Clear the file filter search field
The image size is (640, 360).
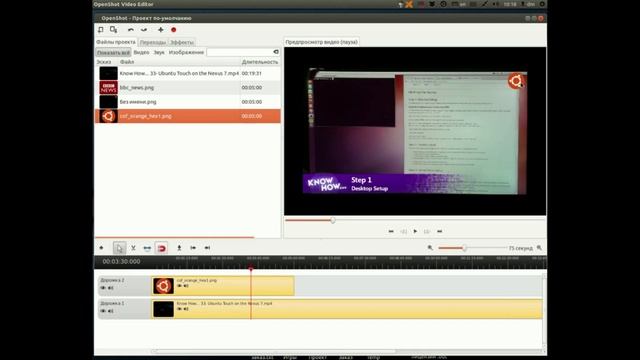tap(276, 52)
